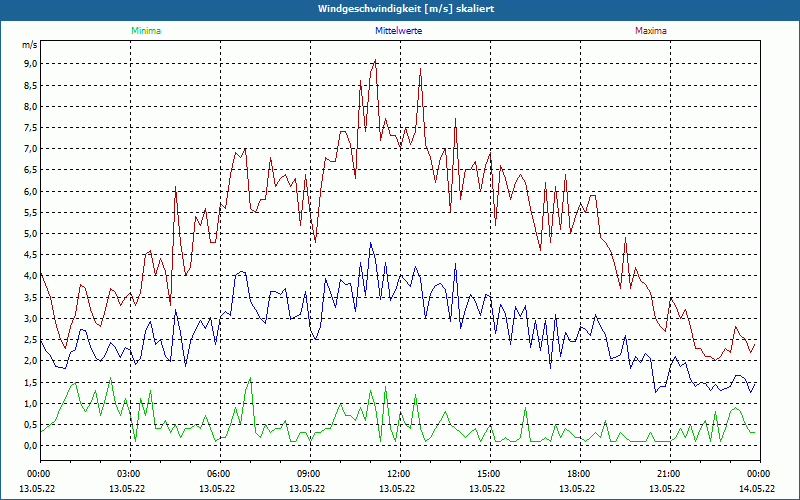Click the 2,5 y-axis tick label
Image resolution: width=800 pixels, height=500 pixels.
[30, 340]
